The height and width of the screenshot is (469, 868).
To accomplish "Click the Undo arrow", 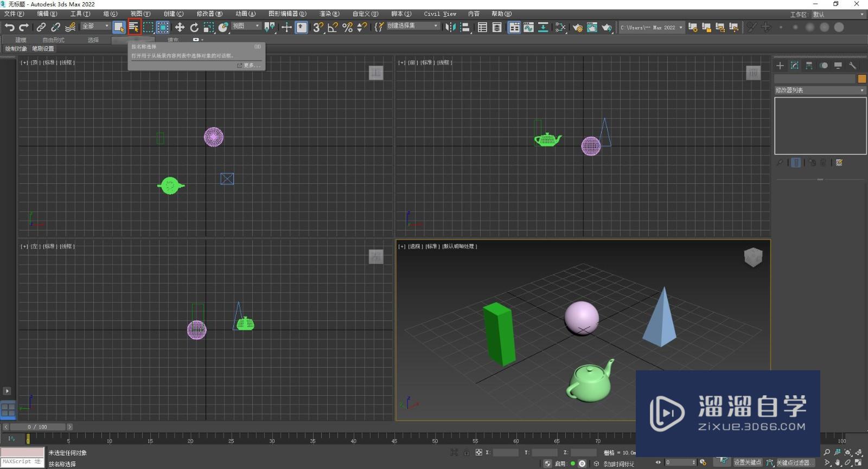I will pyautogui.click(x=9, y=27).
